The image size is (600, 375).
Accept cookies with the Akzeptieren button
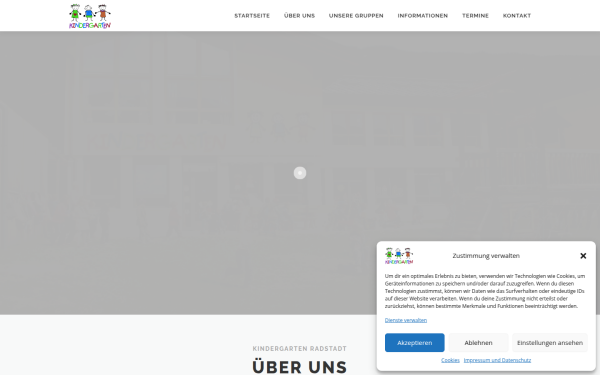pos(414,342)
